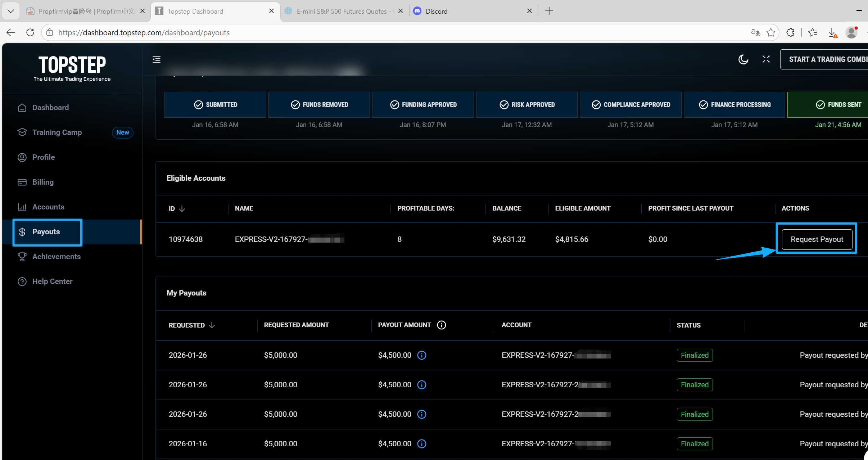Bookmark page with the star icon

pyautogui.click(x=771, y=32)
